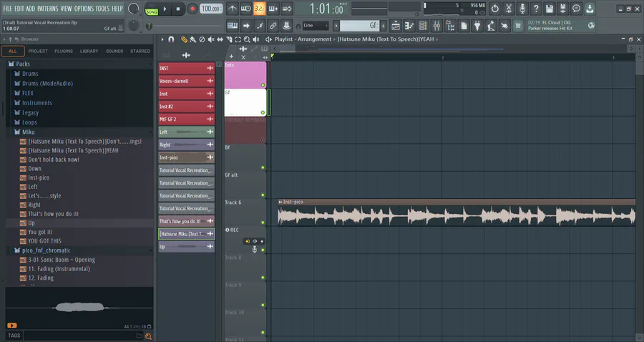Open the Playlist options menu arrow
Image resolution: width=644 pixels, height=342 pixels.
[x=162, y=39]
